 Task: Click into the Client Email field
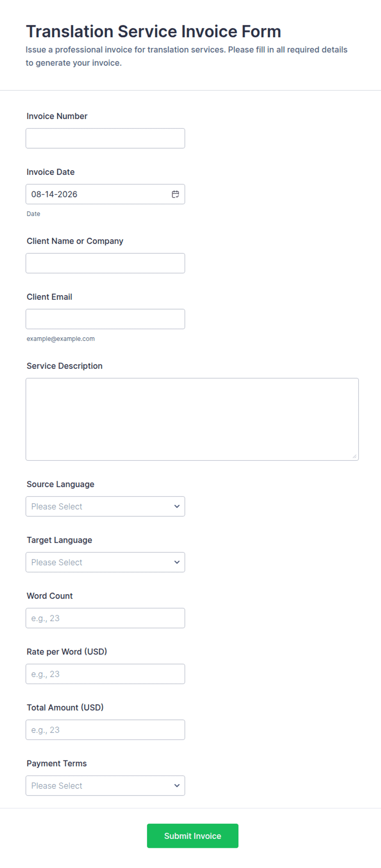click(x=105, y=319)
